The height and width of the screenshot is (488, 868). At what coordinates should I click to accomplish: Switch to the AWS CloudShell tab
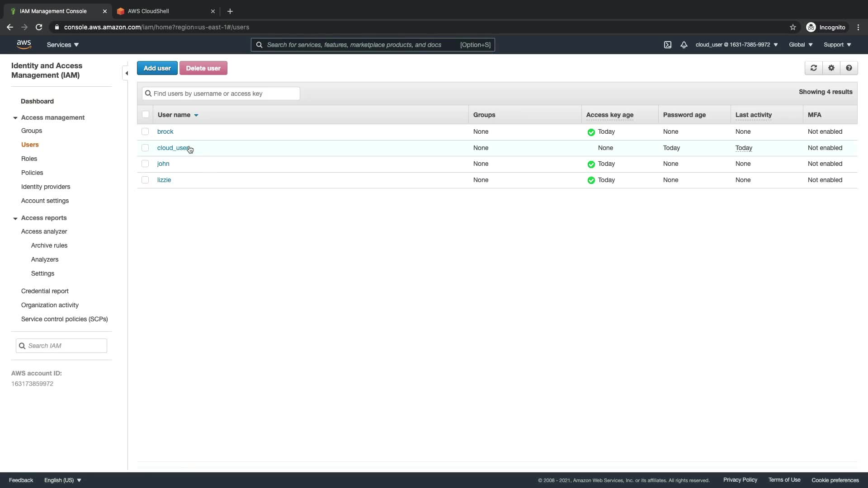pos(148,11)
